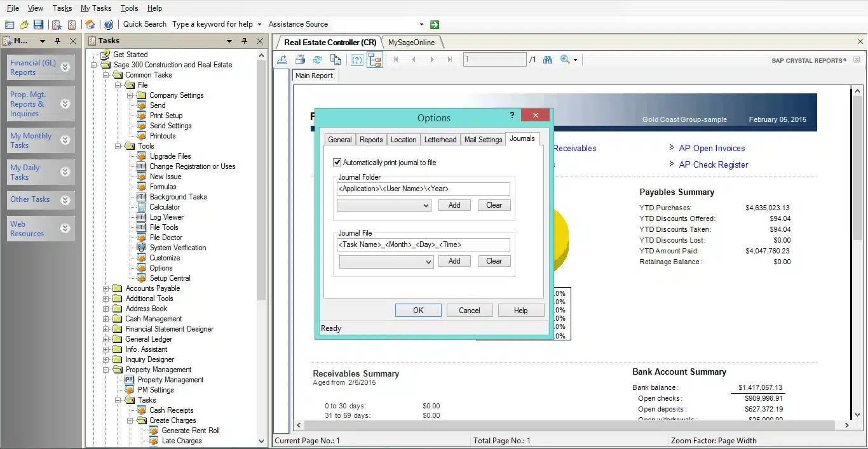Toggle the group tree panel icon
The image size is (868, 449).
[374, 60]
